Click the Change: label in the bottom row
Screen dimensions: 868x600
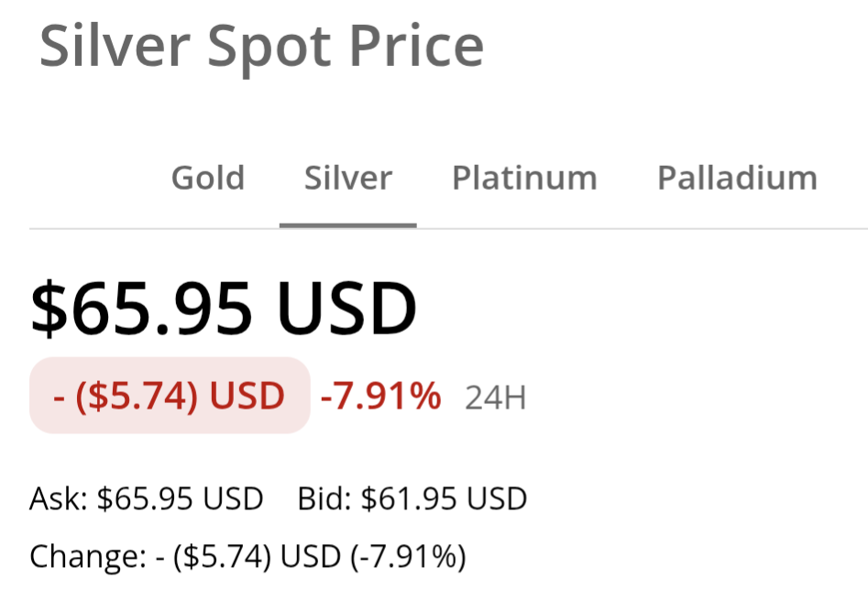(x=83, y=556)
